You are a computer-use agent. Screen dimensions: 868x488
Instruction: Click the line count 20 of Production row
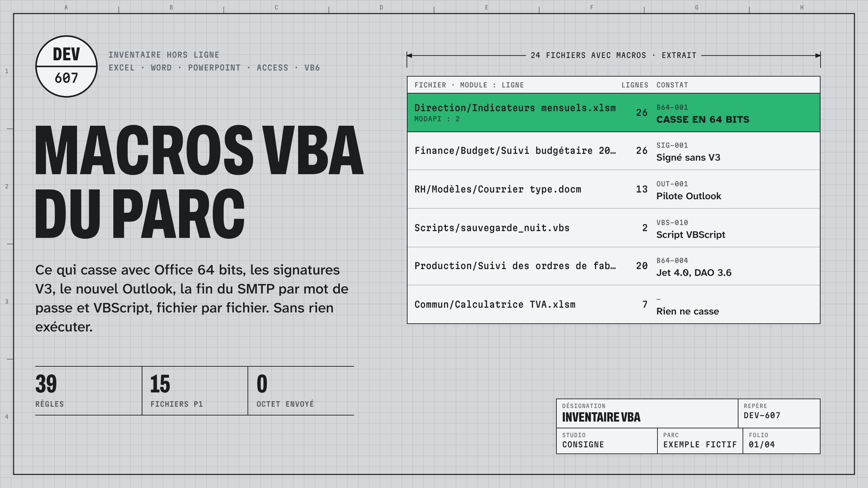pyautogui.click(x=642, y=266)
